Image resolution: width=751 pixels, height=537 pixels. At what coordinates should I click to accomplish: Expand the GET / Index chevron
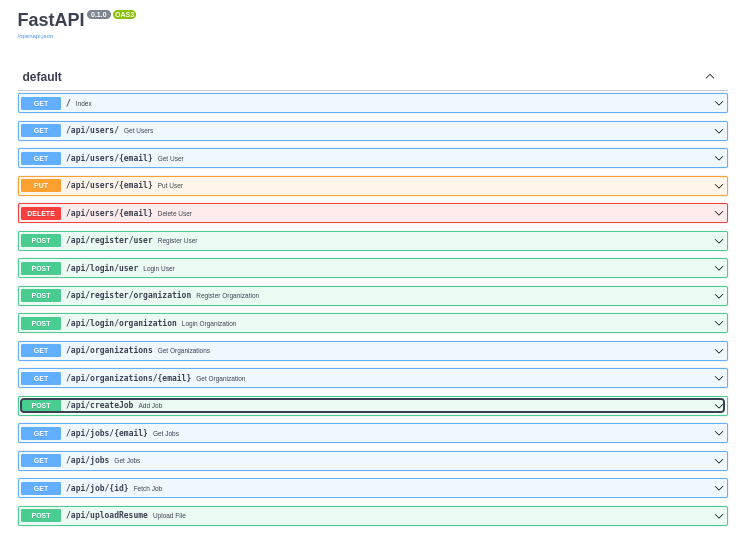pyautogui.click(x=719, y=103)
